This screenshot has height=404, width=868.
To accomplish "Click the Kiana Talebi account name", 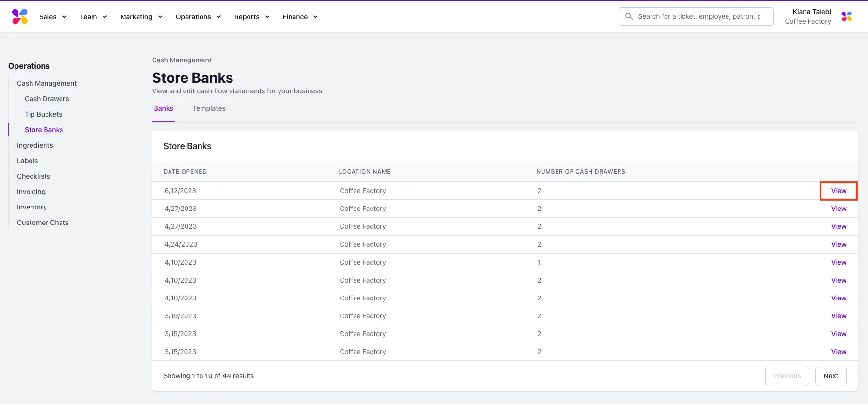I will 812,12.
